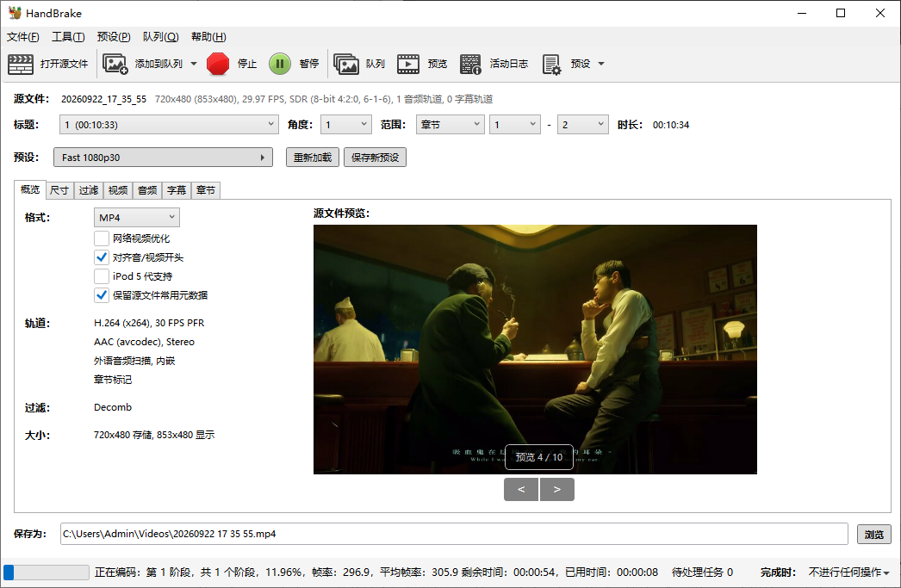901x588 pixels.
Task: Open the start chapter dropdown showing 1
Action: tap(515, 125)
